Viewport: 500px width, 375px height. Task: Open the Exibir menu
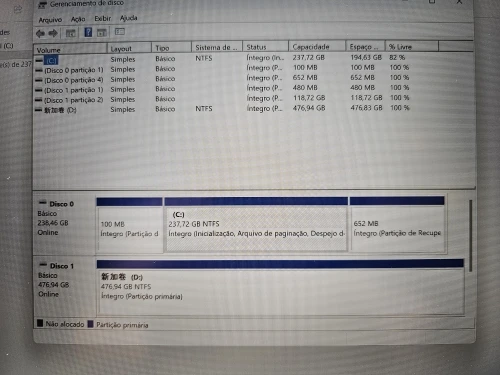coord(103,18)
